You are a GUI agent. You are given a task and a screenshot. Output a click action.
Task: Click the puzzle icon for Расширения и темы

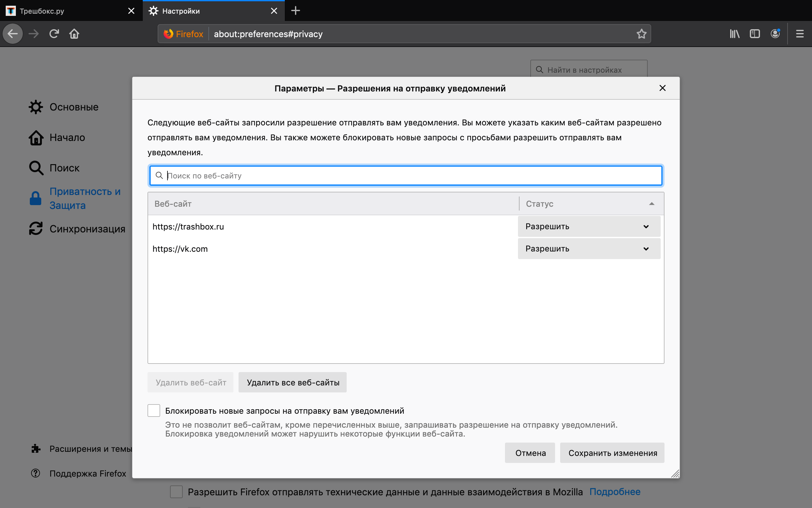coord(36,449)
